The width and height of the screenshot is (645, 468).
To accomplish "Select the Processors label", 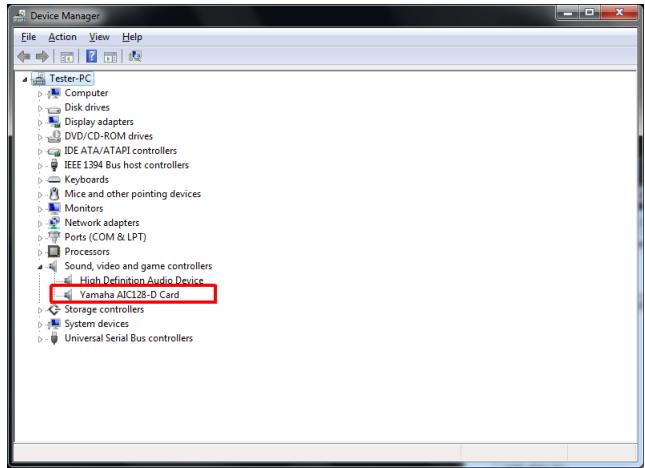I will [87, 251].
